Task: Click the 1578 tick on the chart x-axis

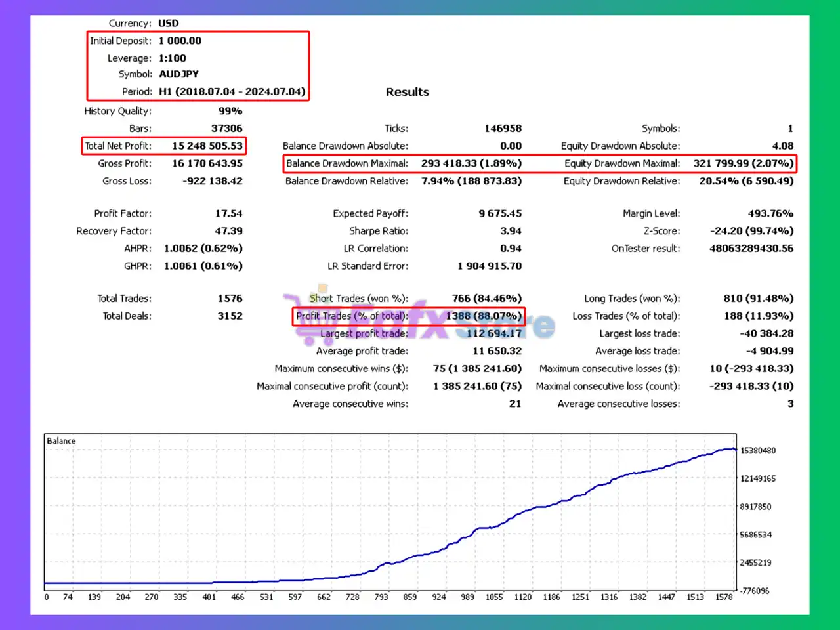Action: [x=724, y=597]
